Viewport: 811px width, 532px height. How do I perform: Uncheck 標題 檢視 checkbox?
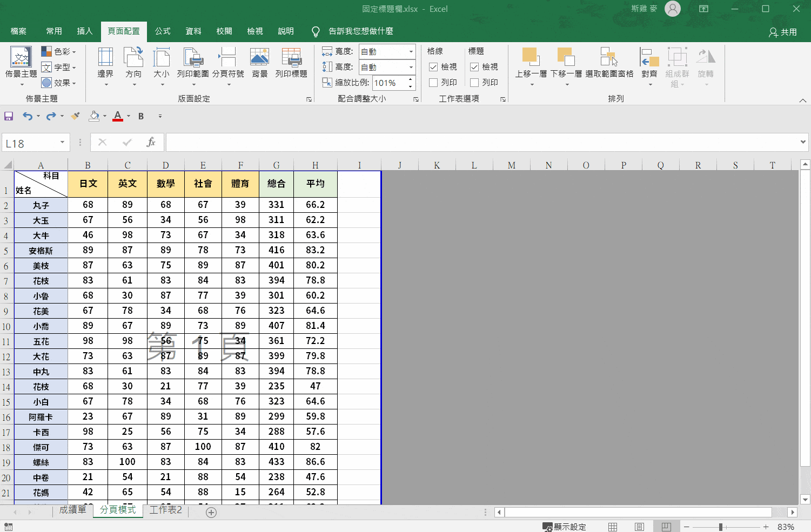[x=475, y=66]
